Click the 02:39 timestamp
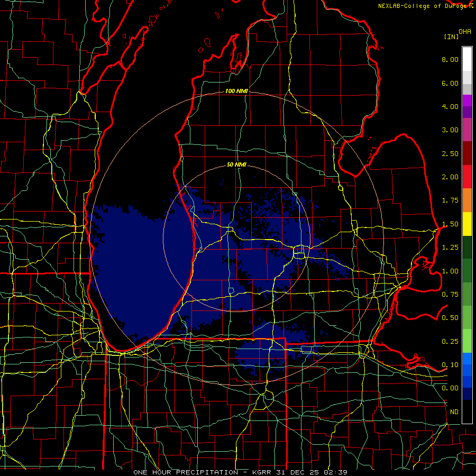The width and height of the screenshot is (476, 476). [x=335, y=472]
